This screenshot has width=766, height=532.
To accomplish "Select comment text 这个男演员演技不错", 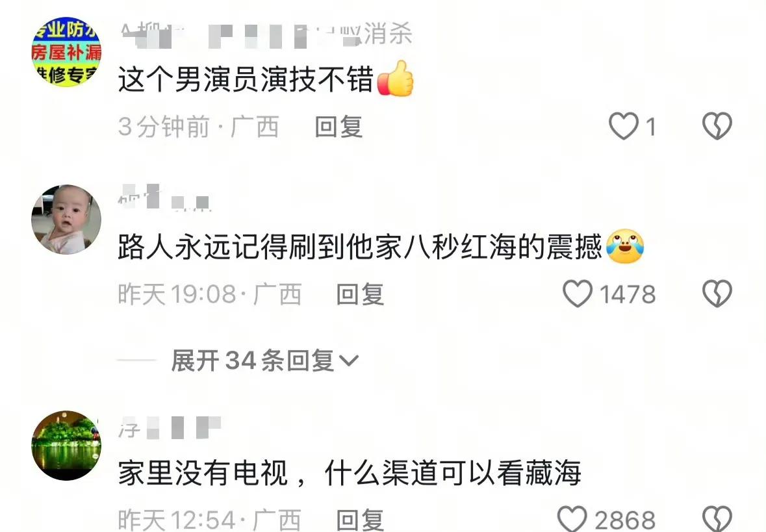I will tap(246, 79).
